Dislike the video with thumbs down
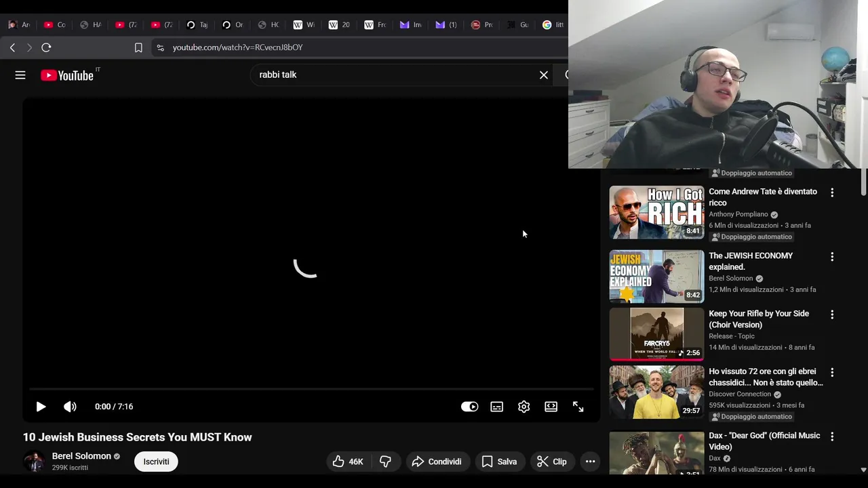Screen dimensions: 868x488 point(385,462)
